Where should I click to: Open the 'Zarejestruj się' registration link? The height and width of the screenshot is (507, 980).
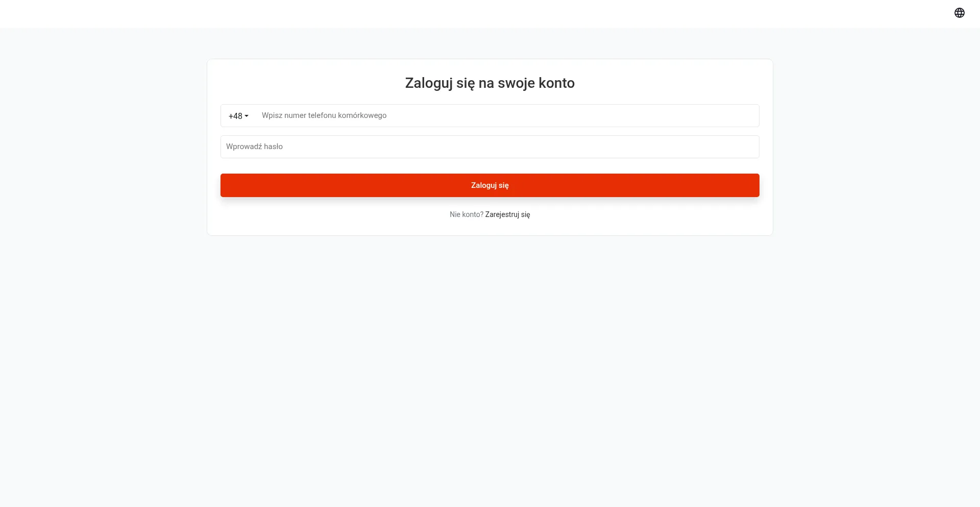click(507, 214)
